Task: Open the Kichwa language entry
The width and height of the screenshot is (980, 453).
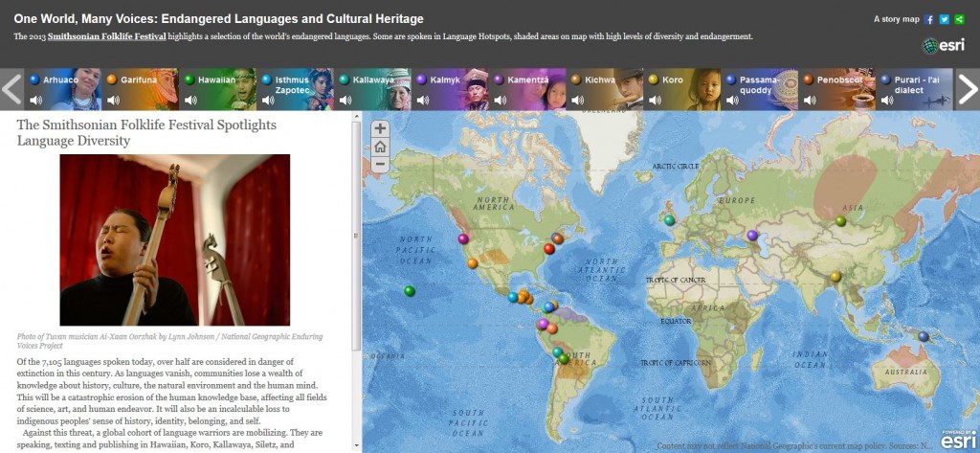Action: [605, 89]
